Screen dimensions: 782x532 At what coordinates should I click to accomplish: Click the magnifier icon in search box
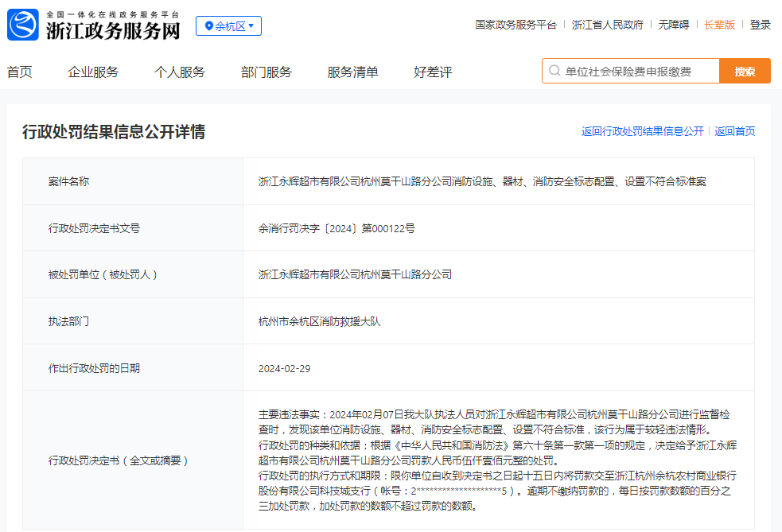[554, 71]
